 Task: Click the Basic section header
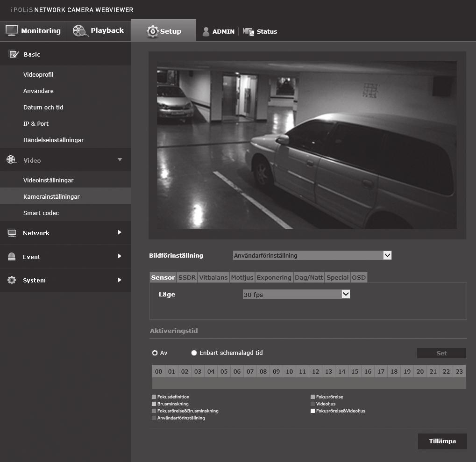[x=65, y=54]
